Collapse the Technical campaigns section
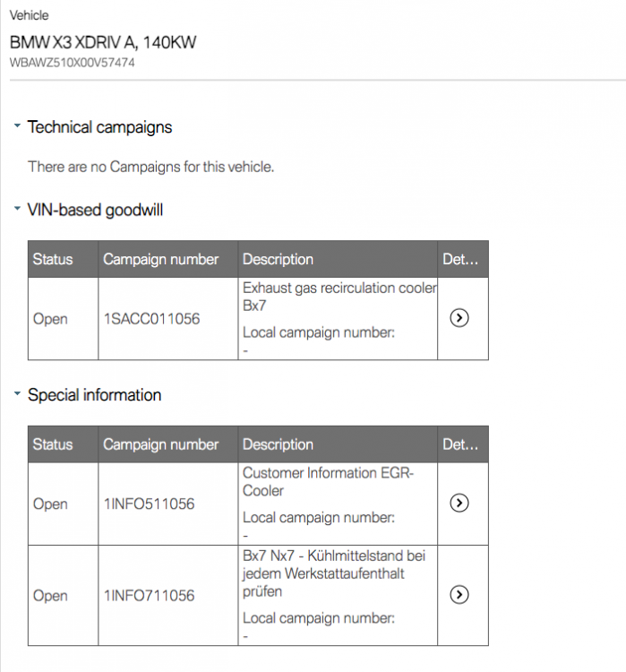 tap(17, 127)
